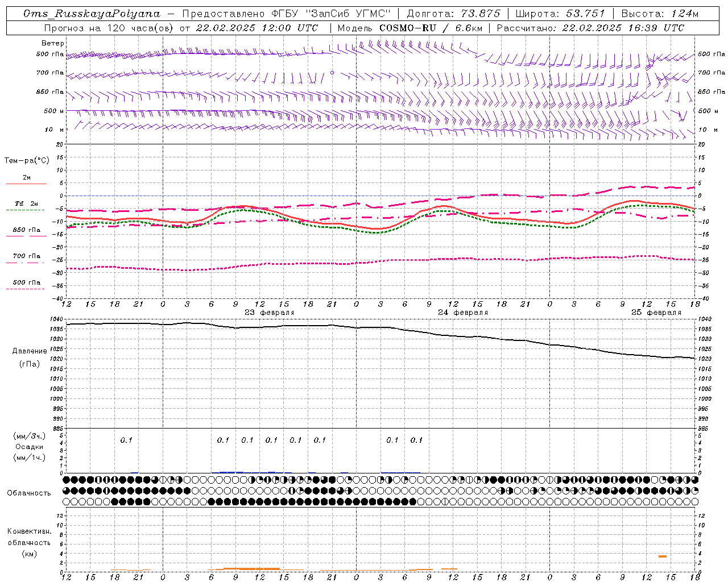Click the Oms_RusskayaPolyana station title

tap(92, 14)
